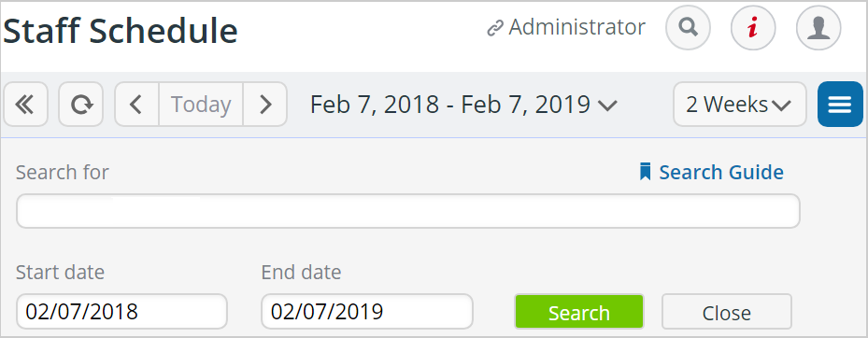Open the user profile icon
The height and width of the screenshot is (338, 868).
coord(818,28)
